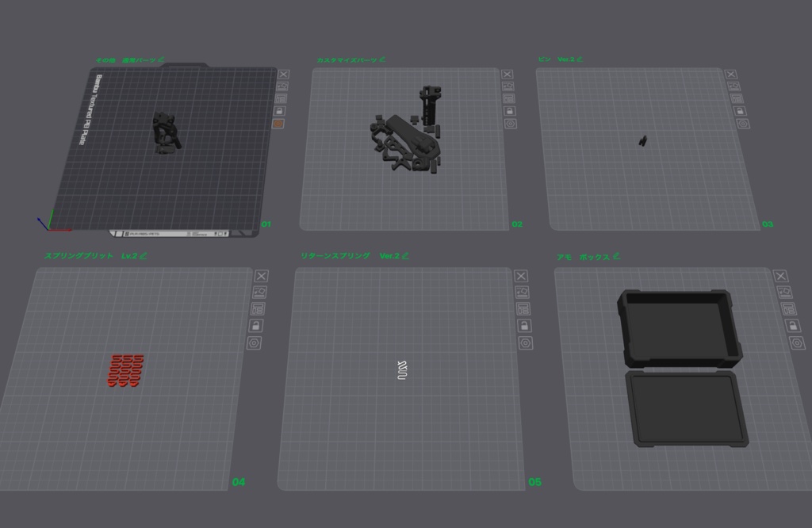Screen dimensions: 812x528
Task: Click plate number label 03
Action: pyautogui.click(x=768, y=224)
